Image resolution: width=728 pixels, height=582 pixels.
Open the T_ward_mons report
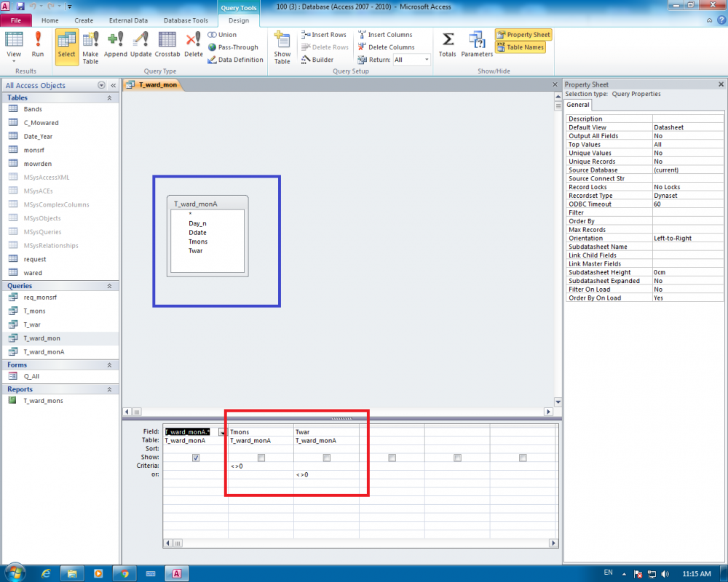(43, 401)
